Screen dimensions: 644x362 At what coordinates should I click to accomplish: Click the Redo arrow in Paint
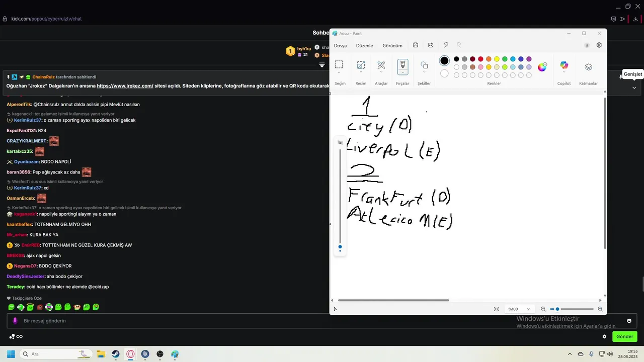[459, 45]
